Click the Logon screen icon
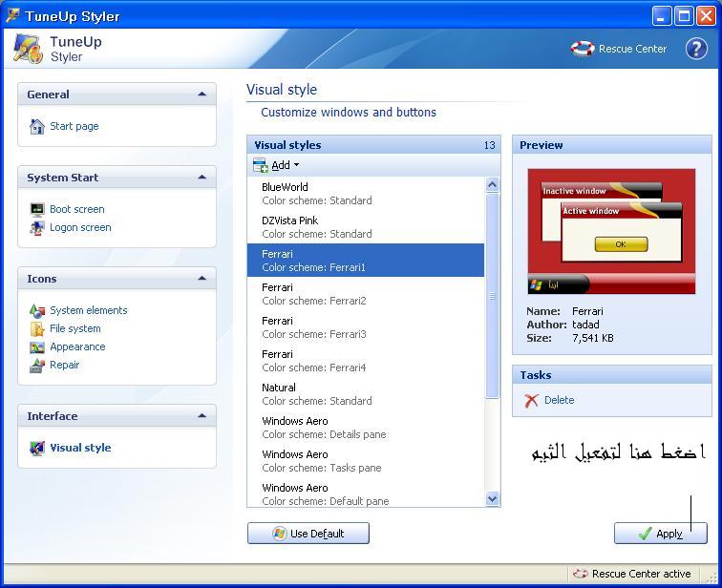Viewport: 722px width, 588px height. [37, 228]
